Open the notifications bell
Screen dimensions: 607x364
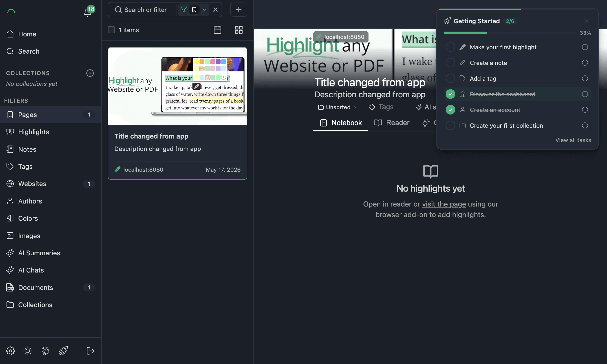(x=88, y=12)
